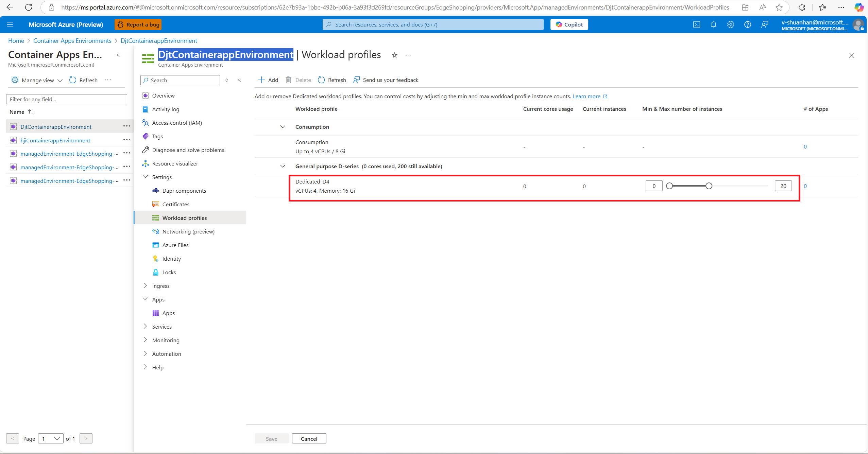Screen dimensions: 868x454
Task: Go to Home breadcrumb
Action: tap(16, 41)
